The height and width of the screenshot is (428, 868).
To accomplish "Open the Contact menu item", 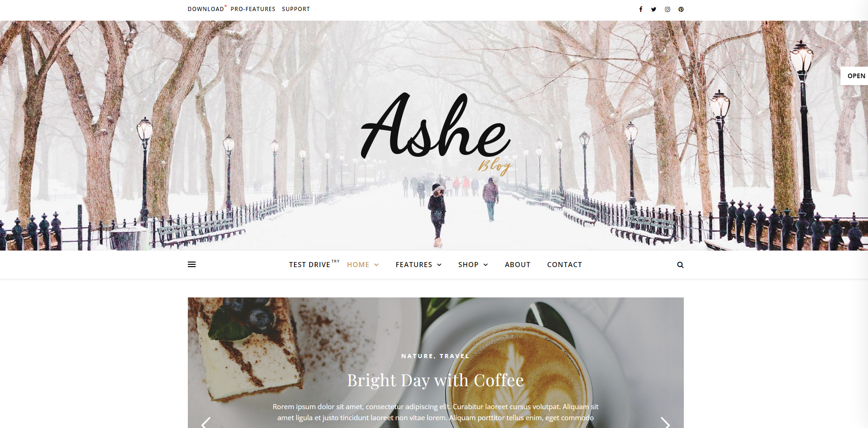I will point(564,265).
